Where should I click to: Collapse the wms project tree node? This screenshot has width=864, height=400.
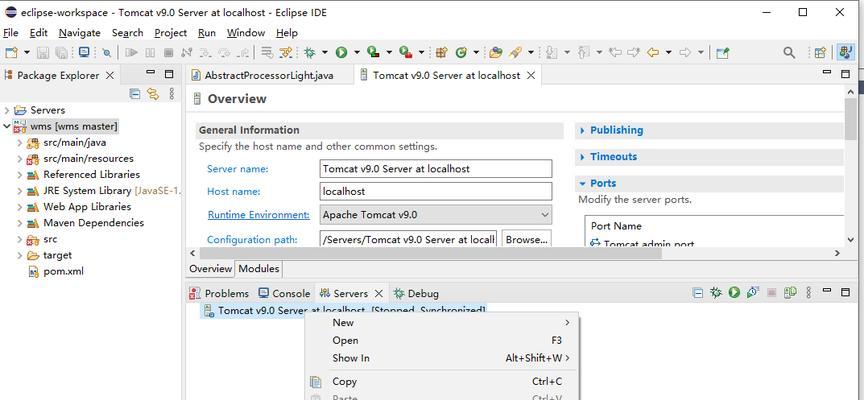6,126
